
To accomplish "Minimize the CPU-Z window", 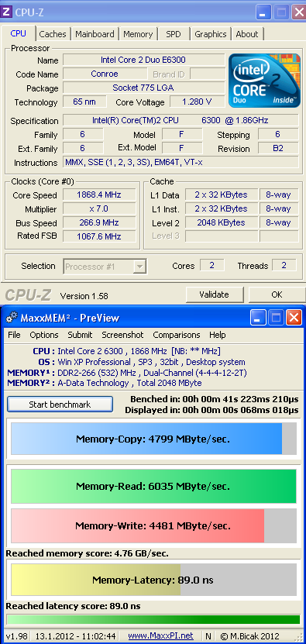I will [263, 12].
